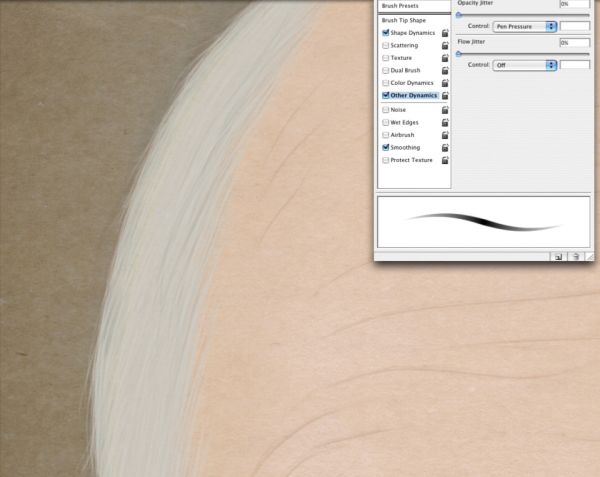Viewport: 600px width, 477px height.
Task: Enable the Airbrush checkbox
Action: tap(385, 135)
